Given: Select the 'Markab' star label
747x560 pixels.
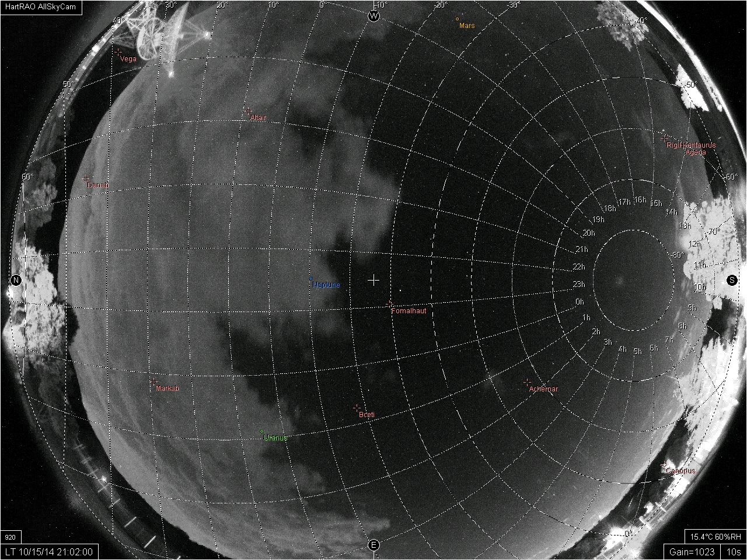Looking at the screenshot, I should (167, 388).
